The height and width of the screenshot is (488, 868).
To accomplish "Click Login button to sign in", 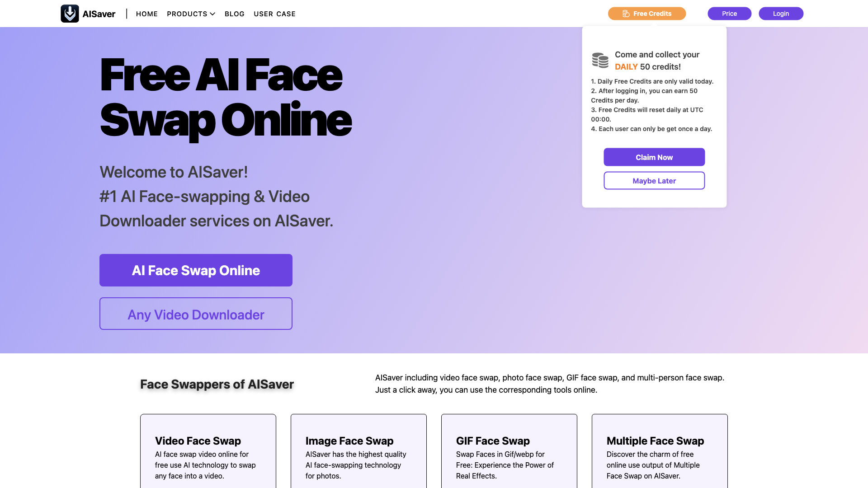I will pos(781,13).
